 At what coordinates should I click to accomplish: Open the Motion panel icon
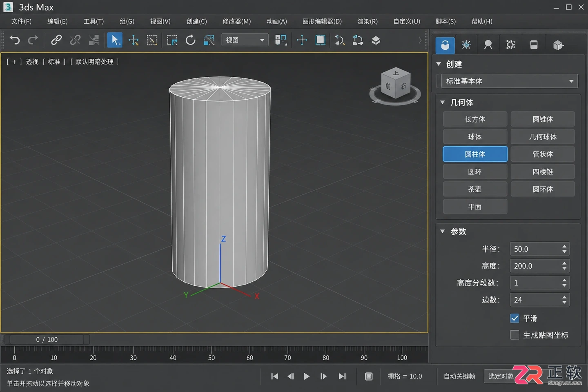coord(510,45)
